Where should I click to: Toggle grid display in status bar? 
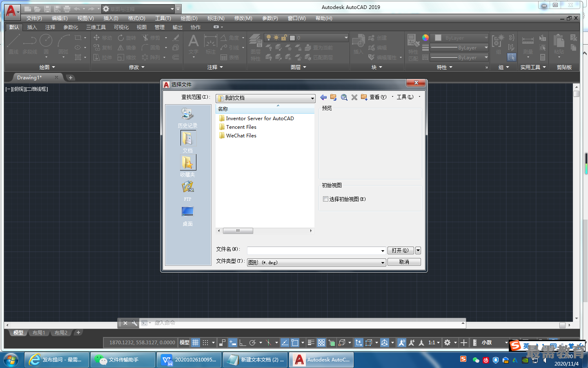point(196,343)
